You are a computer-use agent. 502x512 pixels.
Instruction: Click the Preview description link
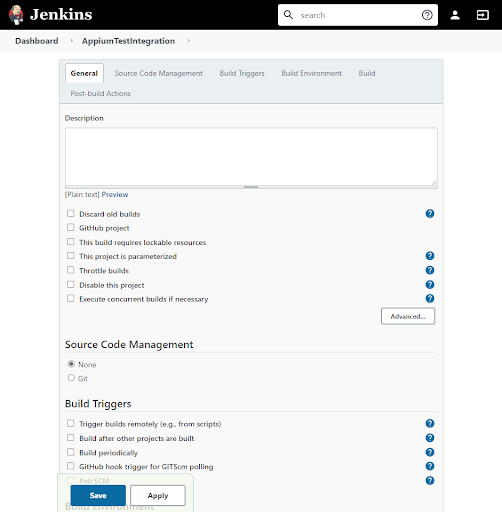click(115, 194)
